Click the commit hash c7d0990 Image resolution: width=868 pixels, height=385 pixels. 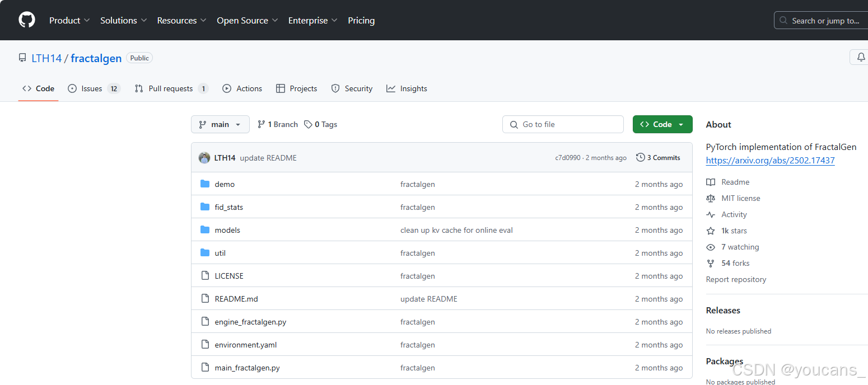568,158
